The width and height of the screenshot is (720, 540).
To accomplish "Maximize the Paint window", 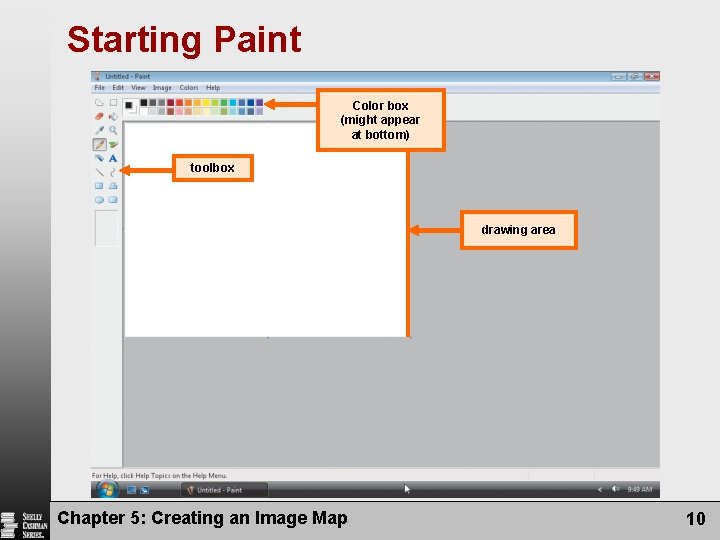I will coord(635,76).
